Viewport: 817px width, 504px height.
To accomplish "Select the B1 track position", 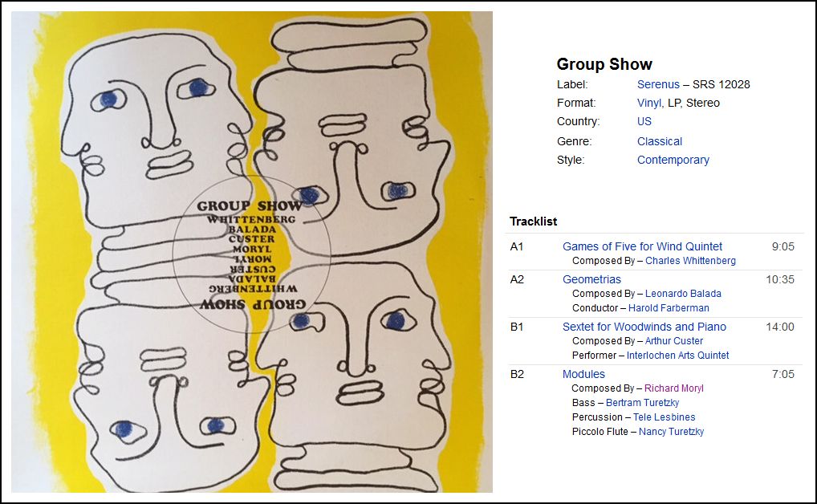I will [x=516, y=327].
